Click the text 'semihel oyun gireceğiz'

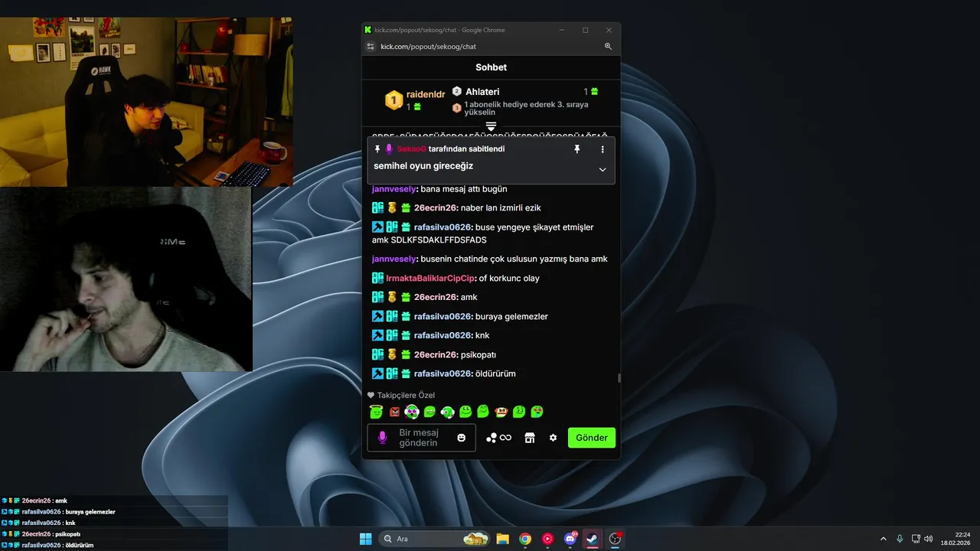(x=423, y=166)
